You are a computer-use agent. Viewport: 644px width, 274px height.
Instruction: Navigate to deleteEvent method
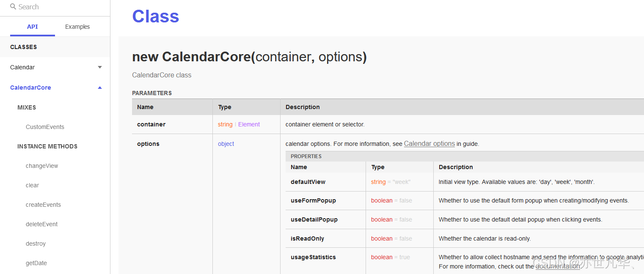click(x=41, y=224)
